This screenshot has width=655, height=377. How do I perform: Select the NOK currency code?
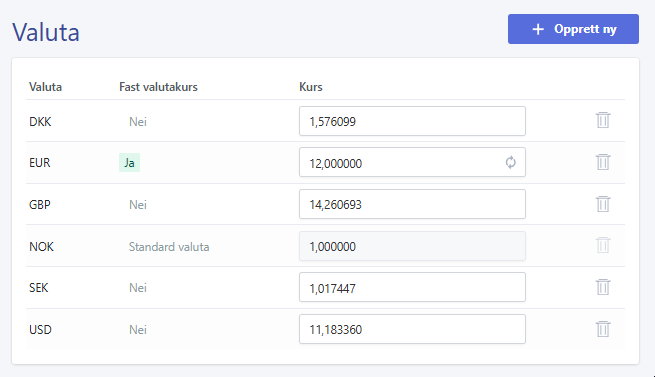coord(41,247)
